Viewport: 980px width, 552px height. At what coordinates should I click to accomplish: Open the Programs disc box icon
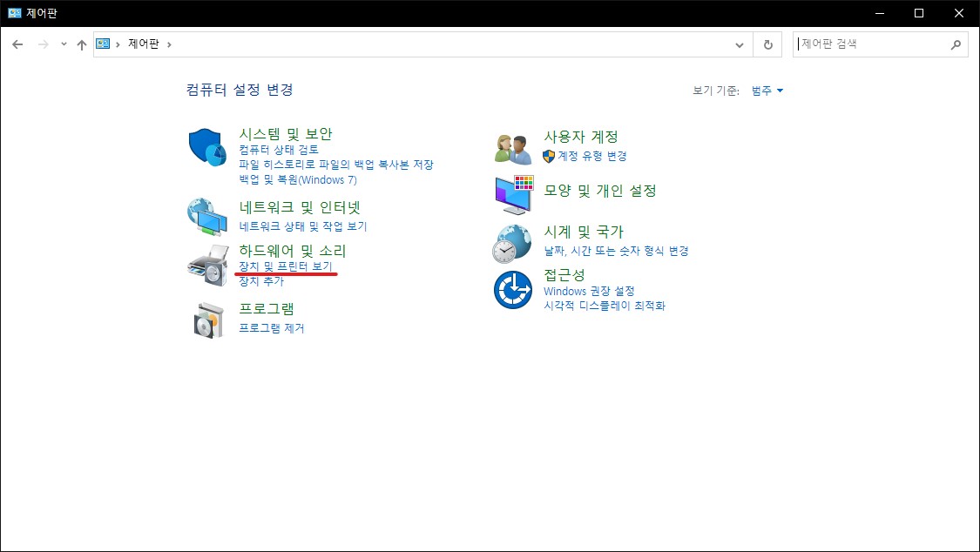(x=209, y=320)
